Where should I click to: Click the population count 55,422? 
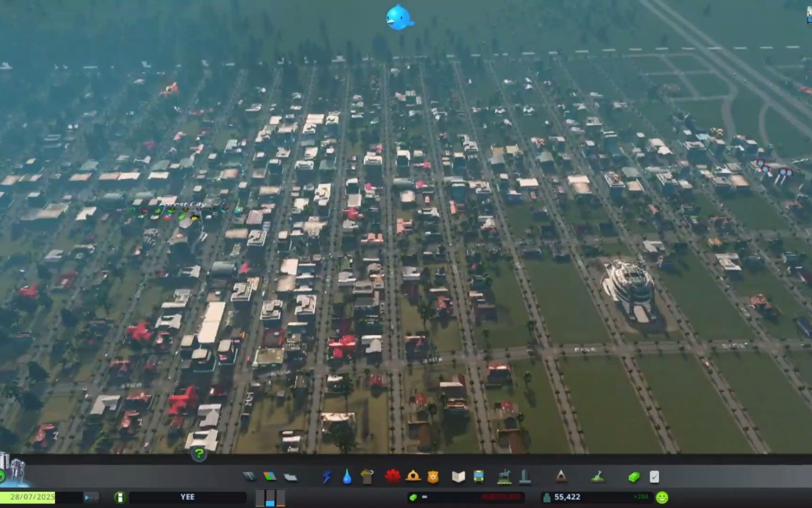point(567,497)
